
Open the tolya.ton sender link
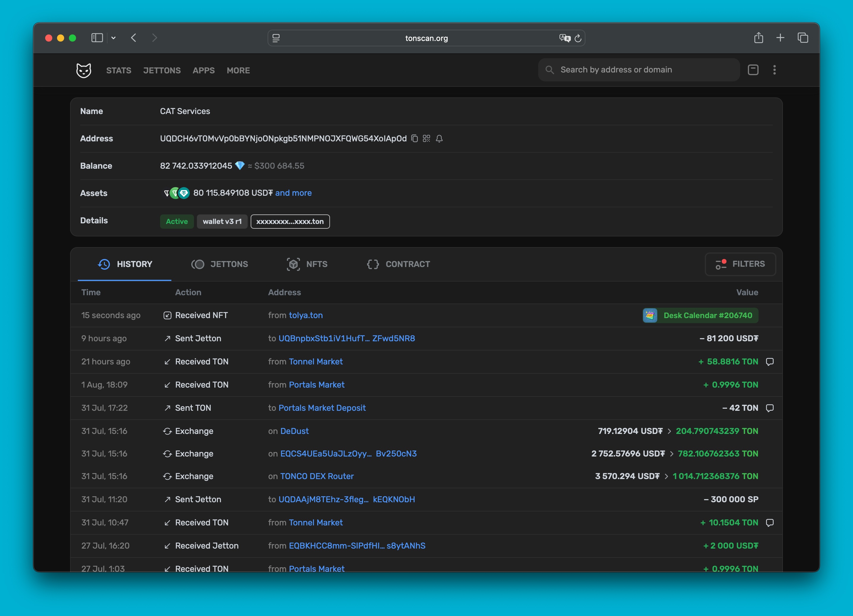coord(305,315)
